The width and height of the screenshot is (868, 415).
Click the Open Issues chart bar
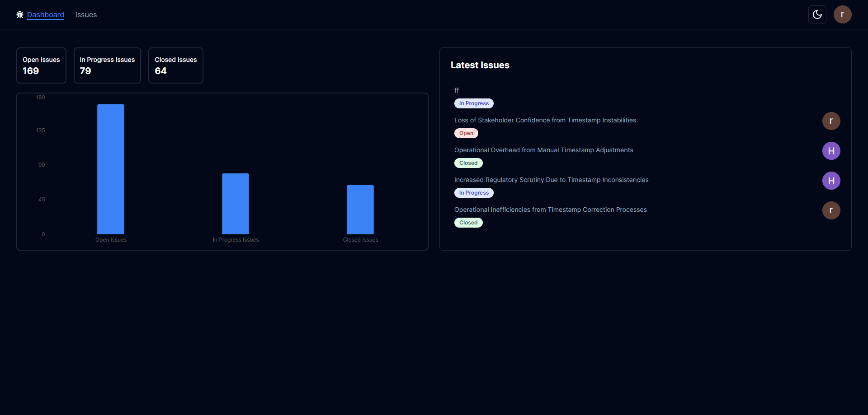click(111, 169)
